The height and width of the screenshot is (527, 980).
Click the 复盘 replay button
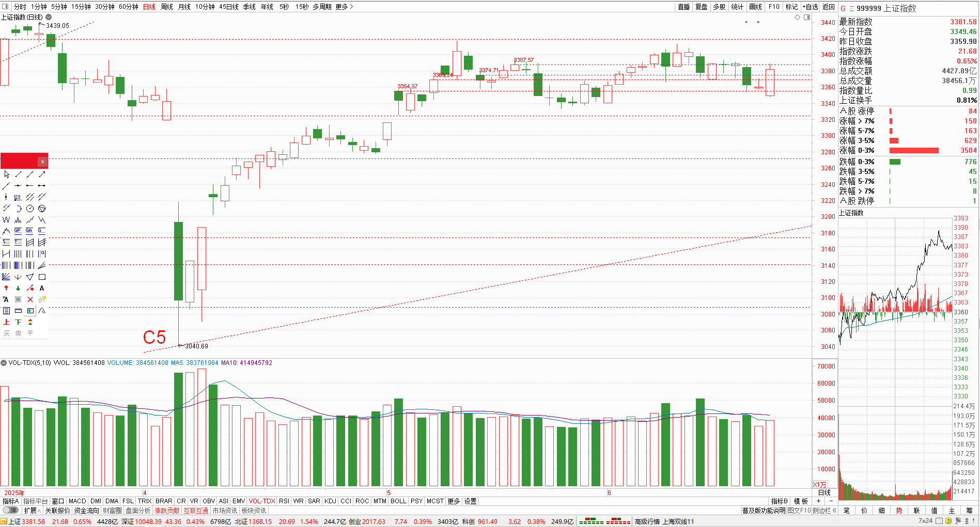click(x=701, y=7)
